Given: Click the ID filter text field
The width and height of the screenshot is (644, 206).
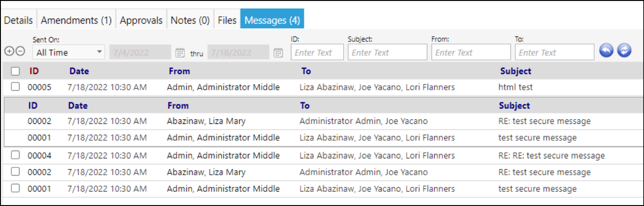Looking at the screenshot, I should coord(317,52).
